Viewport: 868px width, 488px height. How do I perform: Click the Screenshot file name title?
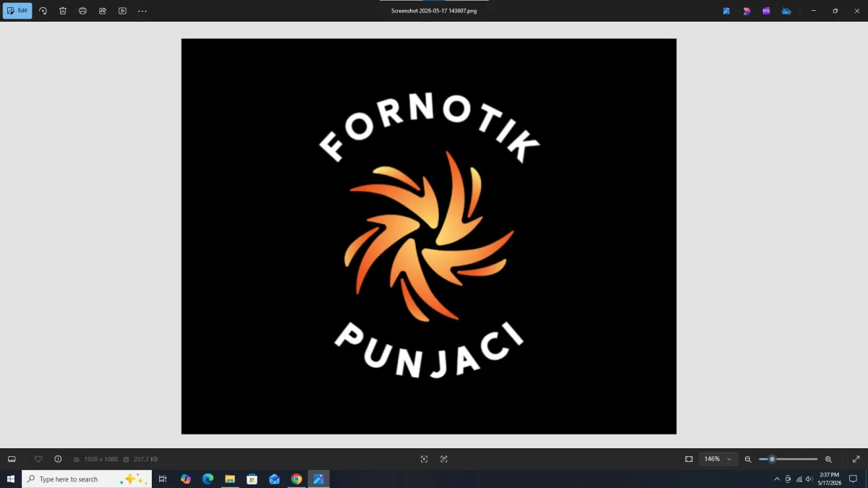tap(434, 11)
